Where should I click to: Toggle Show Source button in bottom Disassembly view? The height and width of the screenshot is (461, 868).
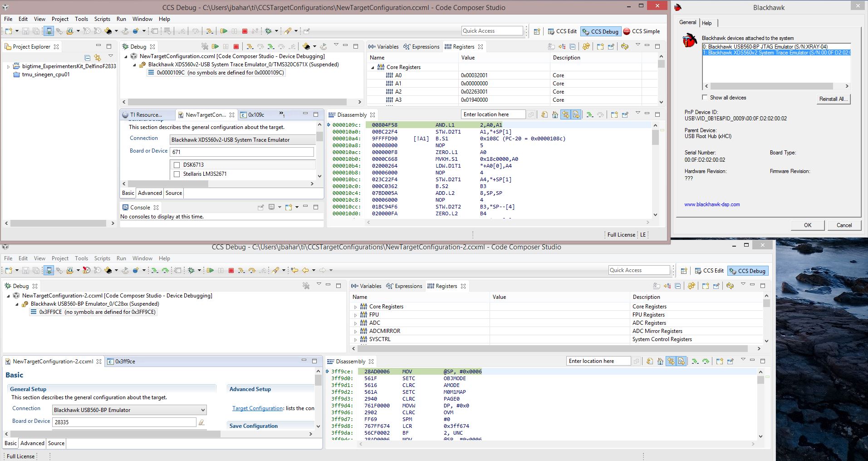point(682,361)
